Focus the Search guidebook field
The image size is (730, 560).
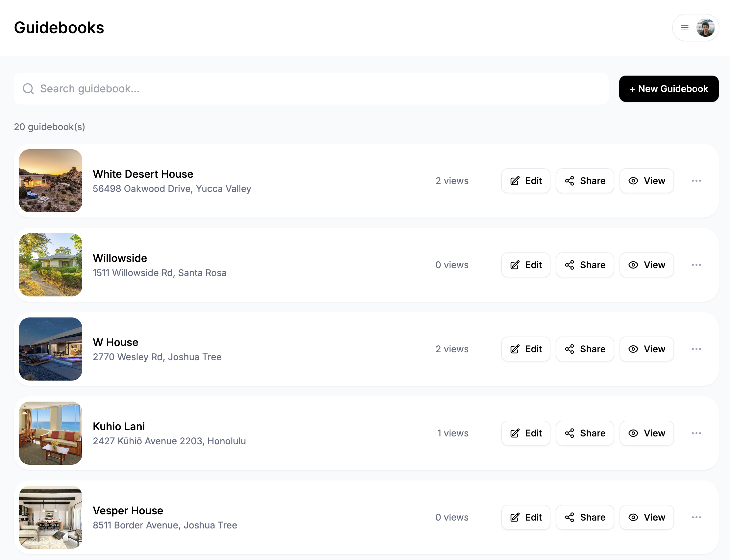coord(310,89)
